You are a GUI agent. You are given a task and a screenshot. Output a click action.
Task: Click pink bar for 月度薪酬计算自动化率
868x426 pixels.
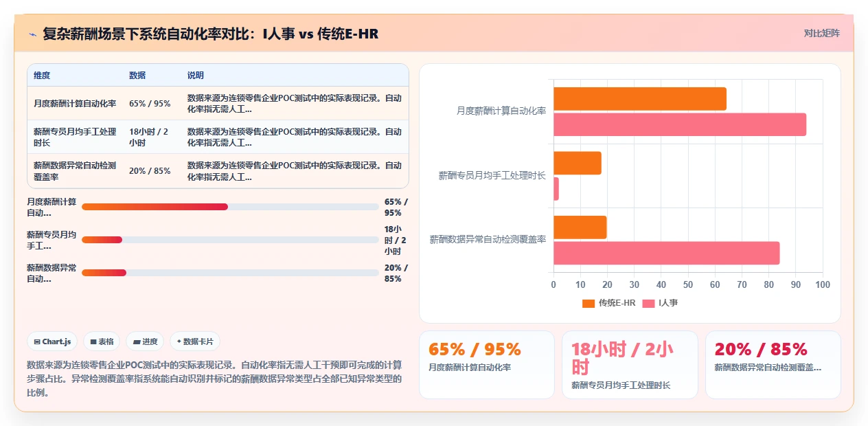(680, 124)
